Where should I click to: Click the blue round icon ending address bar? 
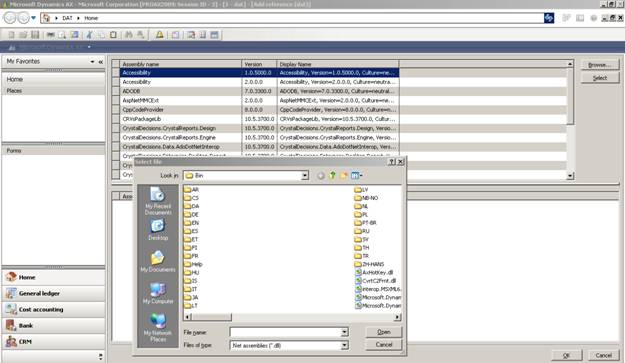click(x=549, y=18)
